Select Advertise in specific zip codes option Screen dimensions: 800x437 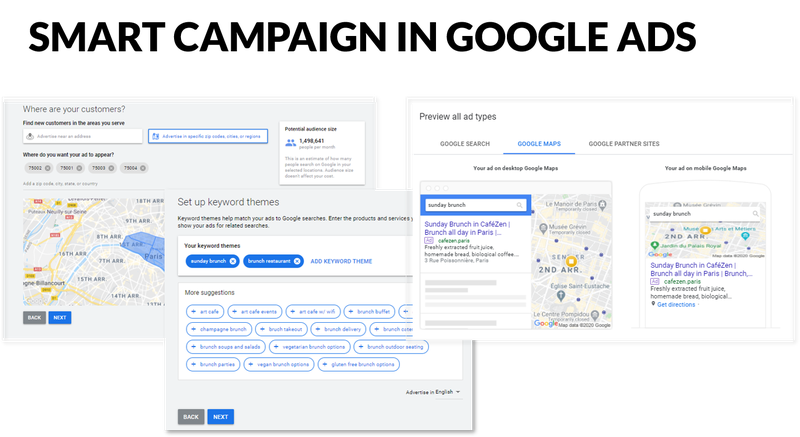tap(208, 136)
